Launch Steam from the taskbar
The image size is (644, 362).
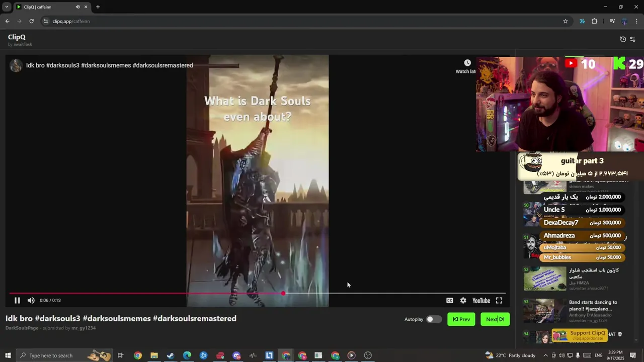click(x=171, y=355)
